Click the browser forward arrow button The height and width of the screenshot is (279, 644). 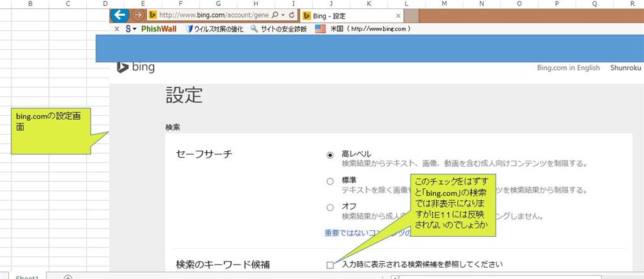point(138,15)
